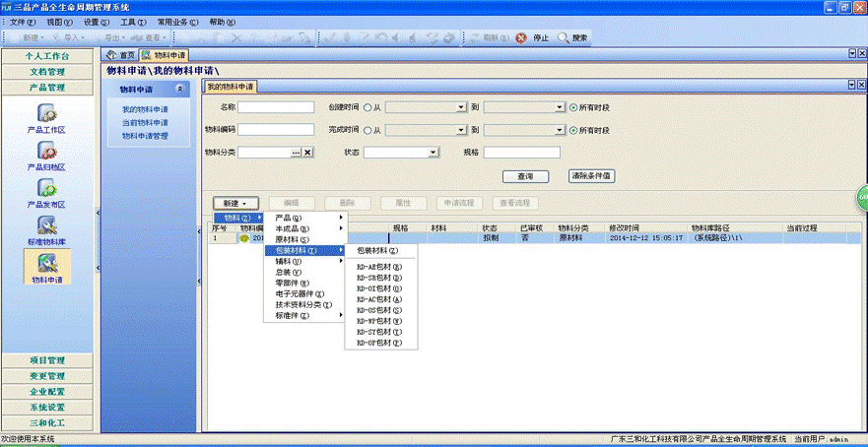Select the 创建时间 从 radio button
Image resolution: width=868 pixels, height=447 pixels.
click(x=367, y=107)
